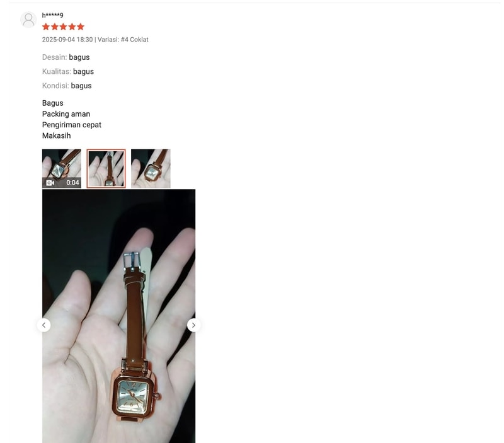The height and width of the screenshot is (443, 504).
Task: Show the next photo with right chevron
Action: (x=194, y=325)
